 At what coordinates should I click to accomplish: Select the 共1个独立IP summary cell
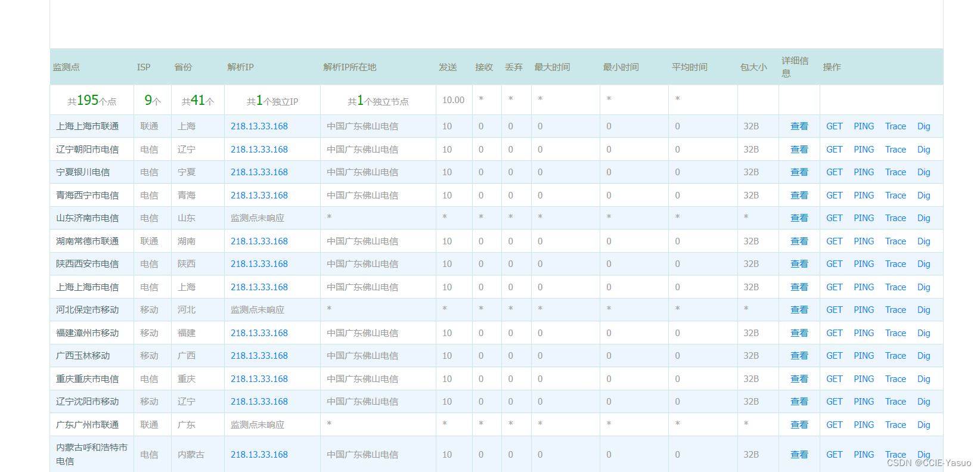(x=272, y=101)
